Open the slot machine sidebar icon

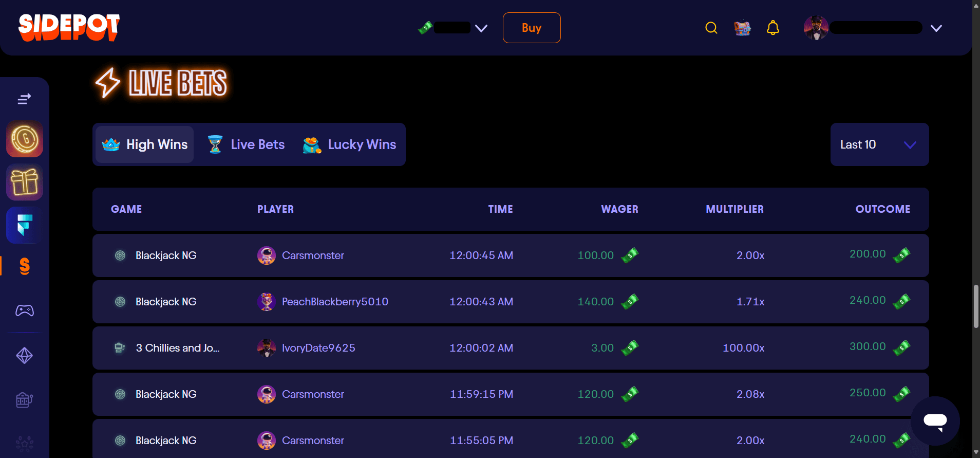25,399
